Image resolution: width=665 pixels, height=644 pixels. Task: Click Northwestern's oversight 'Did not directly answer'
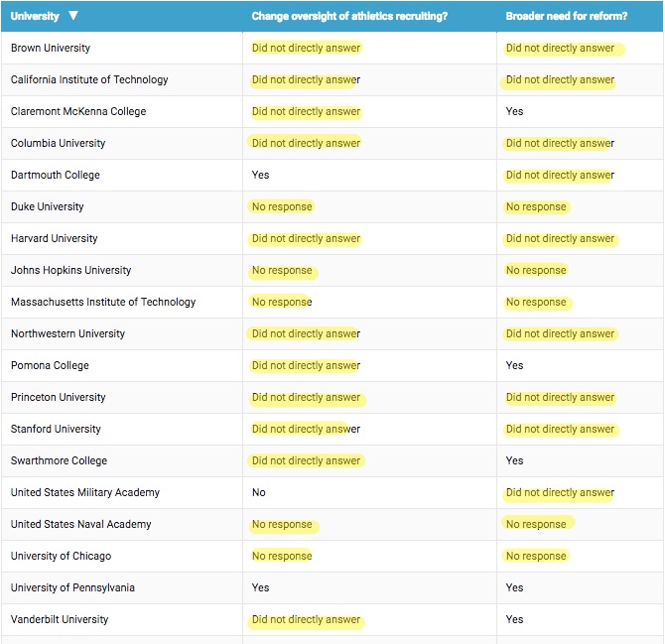(306, 333)
